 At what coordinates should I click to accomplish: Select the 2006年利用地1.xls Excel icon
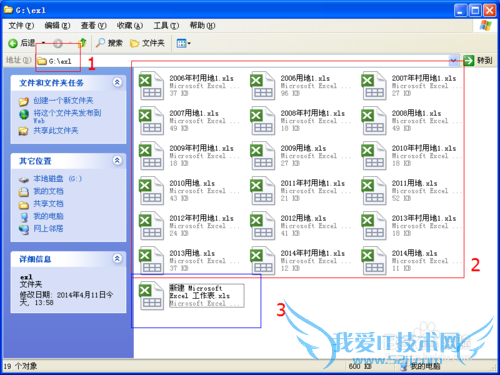point(151,86)
